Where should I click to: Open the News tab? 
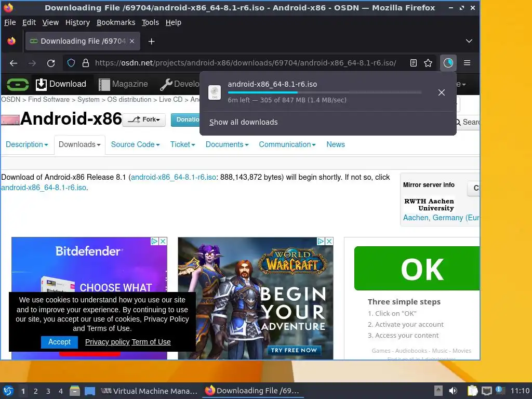(336, 144)
